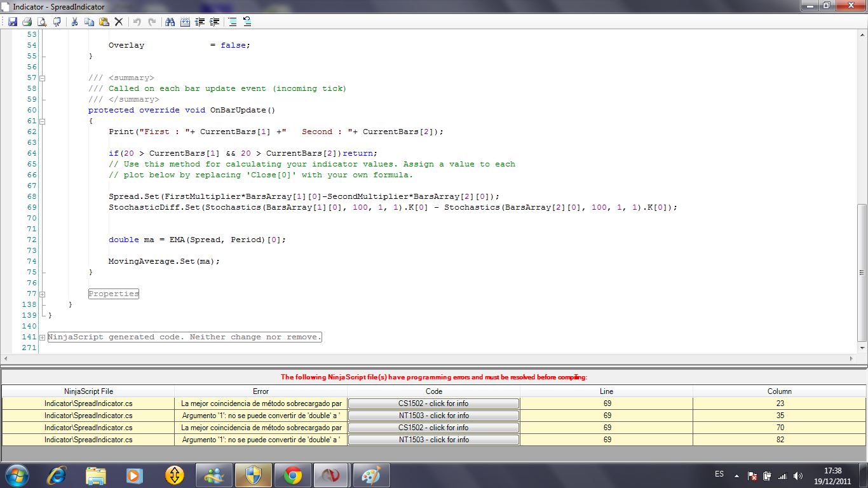This screenshot has height=488, width=868.
Task: Open CS1502 info for column 23 error
Action: tap(433, 403)
